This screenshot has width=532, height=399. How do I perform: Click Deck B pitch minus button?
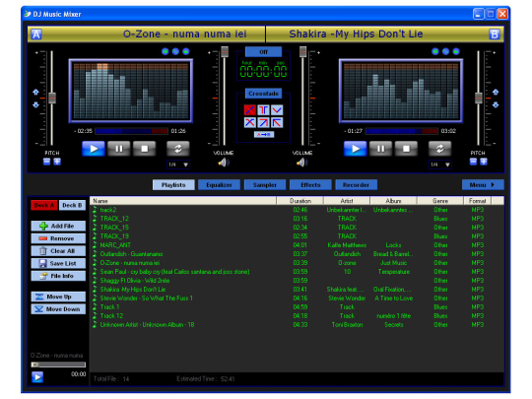click(473, 162)
